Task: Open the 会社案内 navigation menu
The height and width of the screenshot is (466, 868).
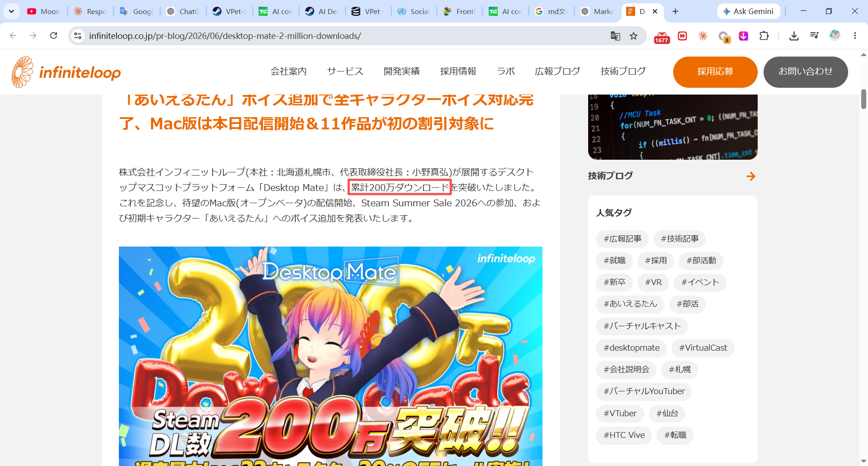Action: pos(288,71)
